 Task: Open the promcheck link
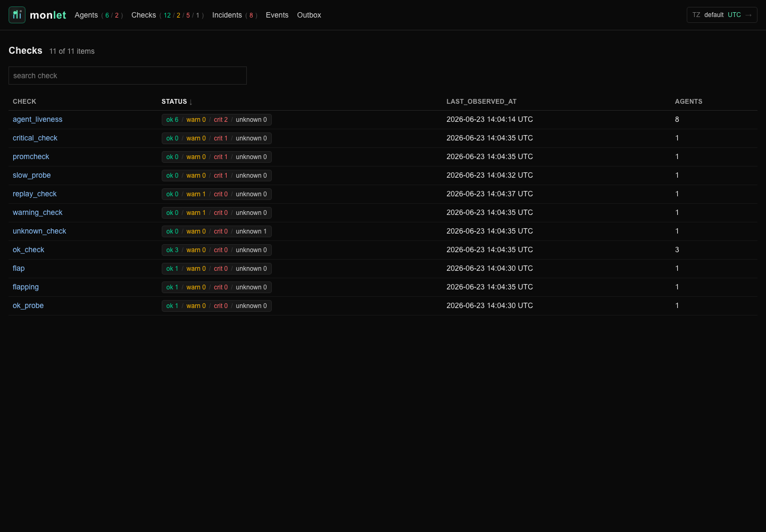click(x=31, y=156)
